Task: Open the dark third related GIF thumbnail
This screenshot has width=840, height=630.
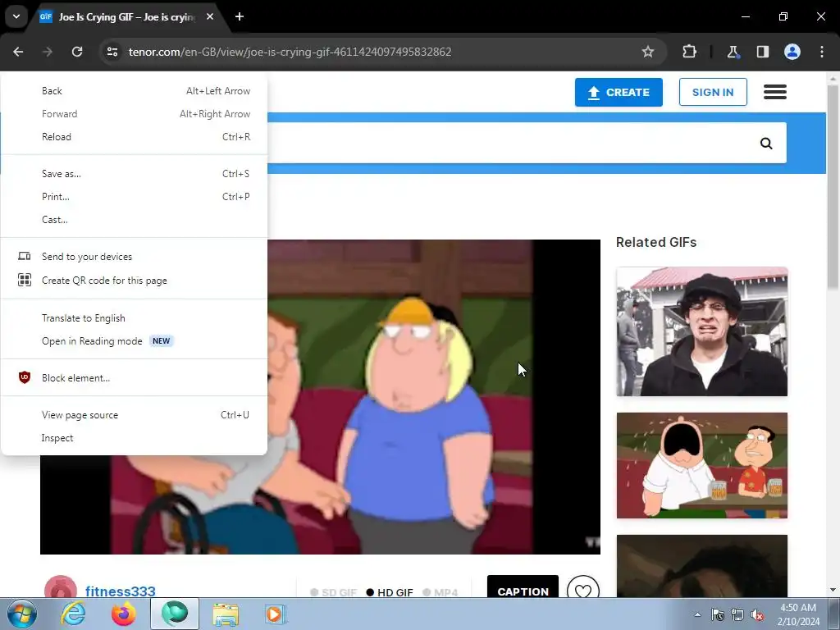Action: (x=702, y=566)
